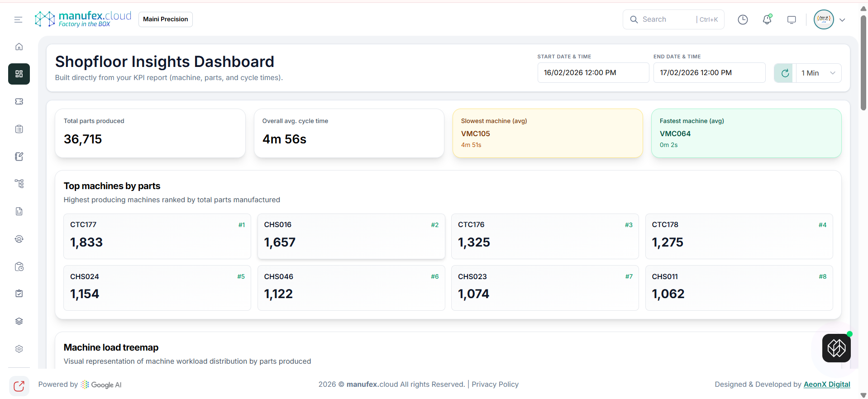Open the notifications bell

(767, 19)
